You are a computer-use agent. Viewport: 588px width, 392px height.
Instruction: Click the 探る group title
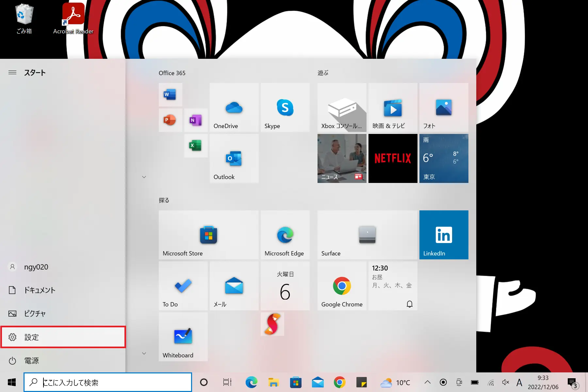click(164, 200)
